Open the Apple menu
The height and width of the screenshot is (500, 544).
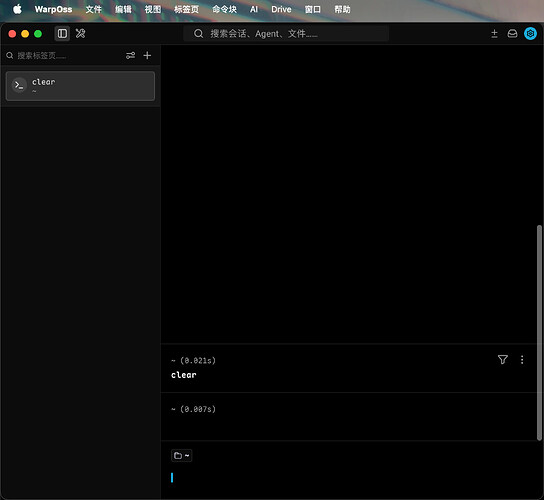point(17,9)
